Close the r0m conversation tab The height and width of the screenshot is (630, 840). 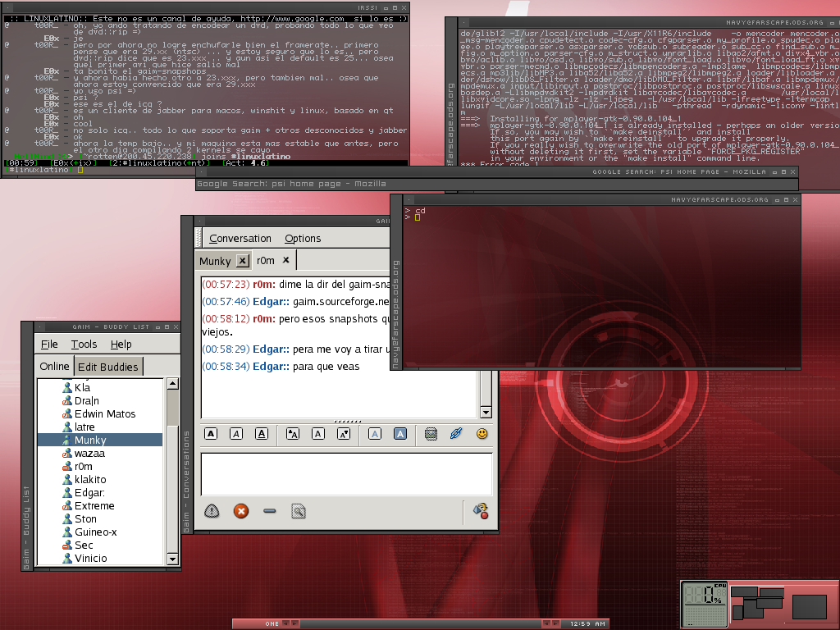[286, 260]
